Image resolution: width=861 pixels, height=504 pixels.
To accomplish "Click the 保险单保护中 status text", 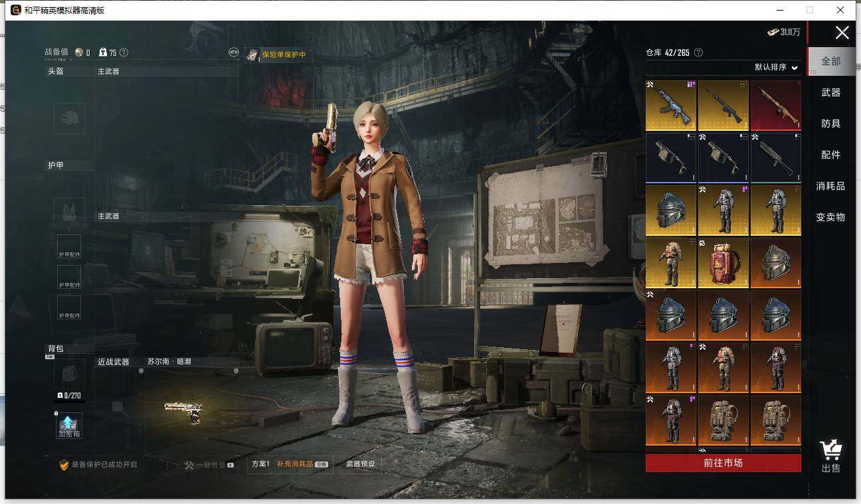I will (x=284, y=54).
